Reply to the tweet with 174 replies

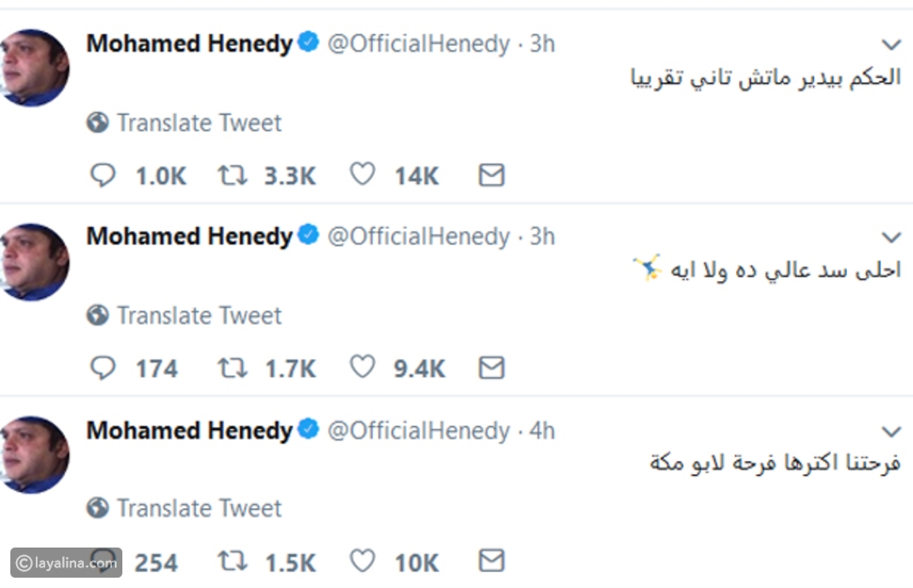(x=102, y=368)
